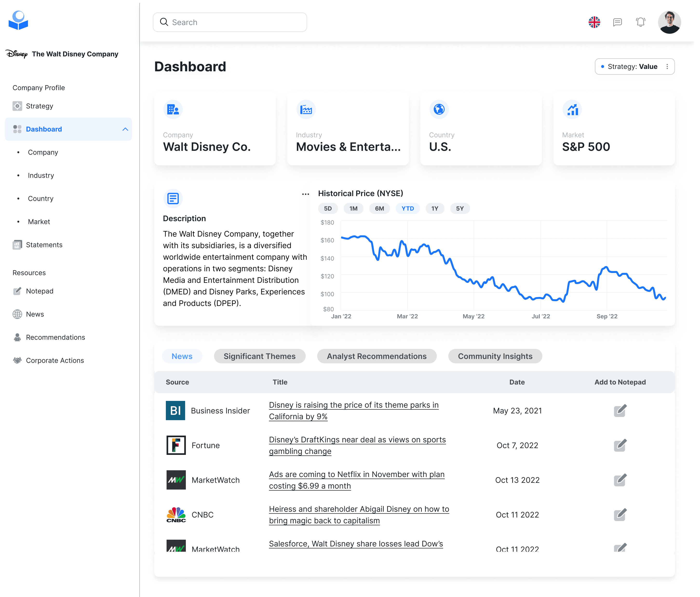Open the Industry sub-item in the sidebar
The width and height of the screenshot is (700, 597).
(x=41, y=176)
